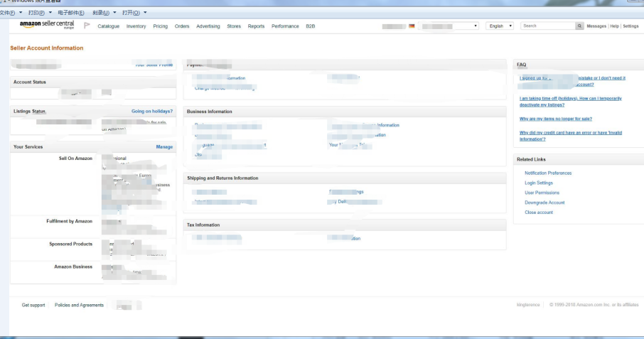Screen dimensions: 644x339
Task: Open Policies and Agreements footer link
Action: 79,306
